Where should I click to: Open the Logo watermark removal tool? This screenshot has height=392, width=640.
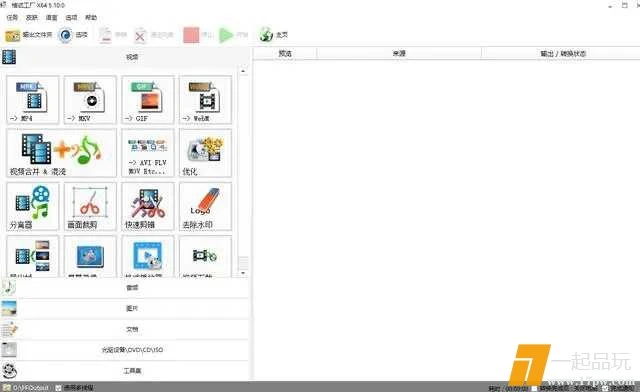point(205,207)
